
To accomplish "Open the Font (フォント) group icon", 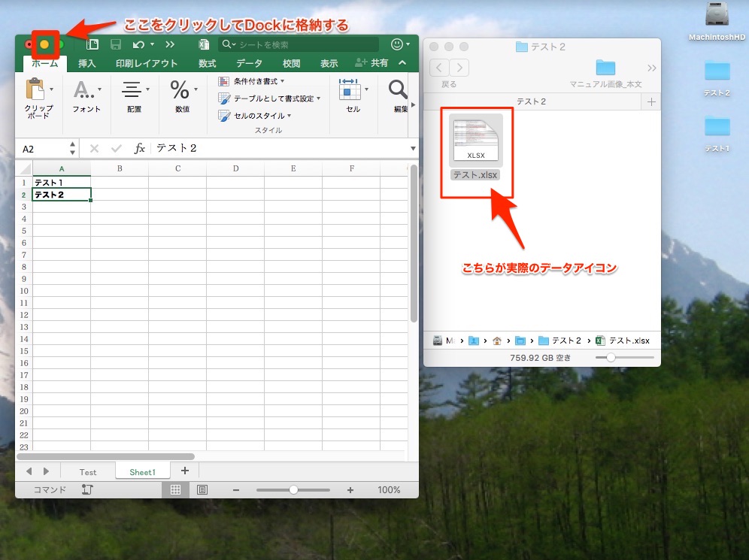I will 83,91.
